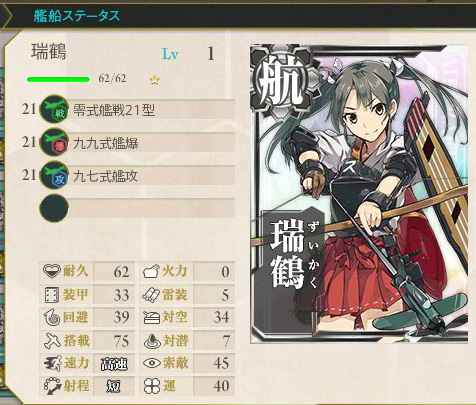This screenshot has height=405, width=476.
Task: Click the blue torpedo bomber icon for 九七式艦攻
Action: tap(54, 175)
